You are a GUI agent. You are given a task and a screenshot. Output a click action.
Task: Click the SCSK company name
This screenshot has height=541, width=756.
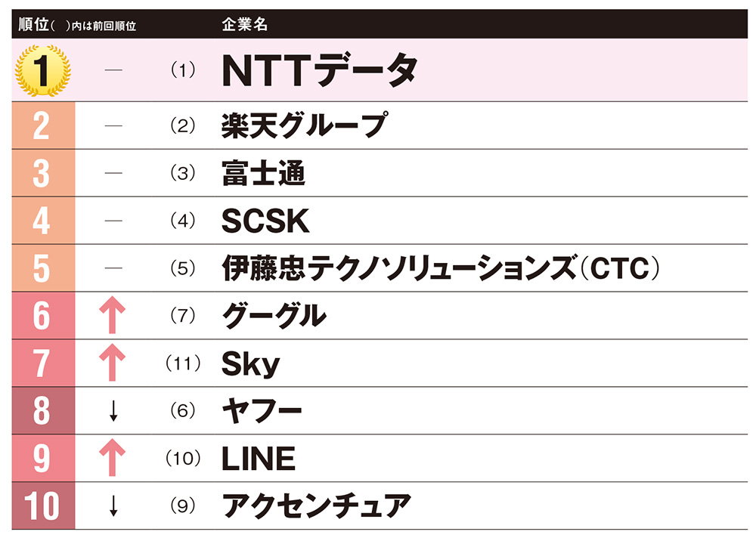tap(265, 221)
